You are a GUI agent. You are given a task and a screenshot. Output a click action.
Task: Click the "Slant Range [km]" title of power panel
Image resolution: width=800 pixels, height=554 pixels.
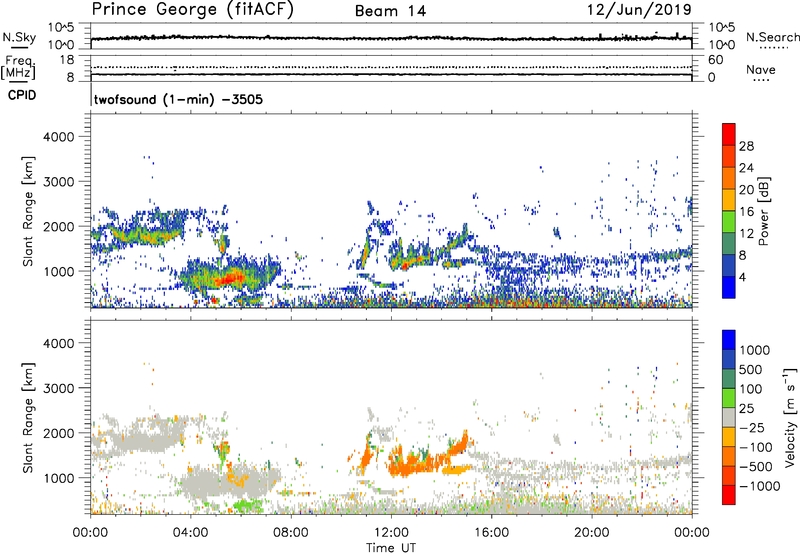click(x=29, y=211)
